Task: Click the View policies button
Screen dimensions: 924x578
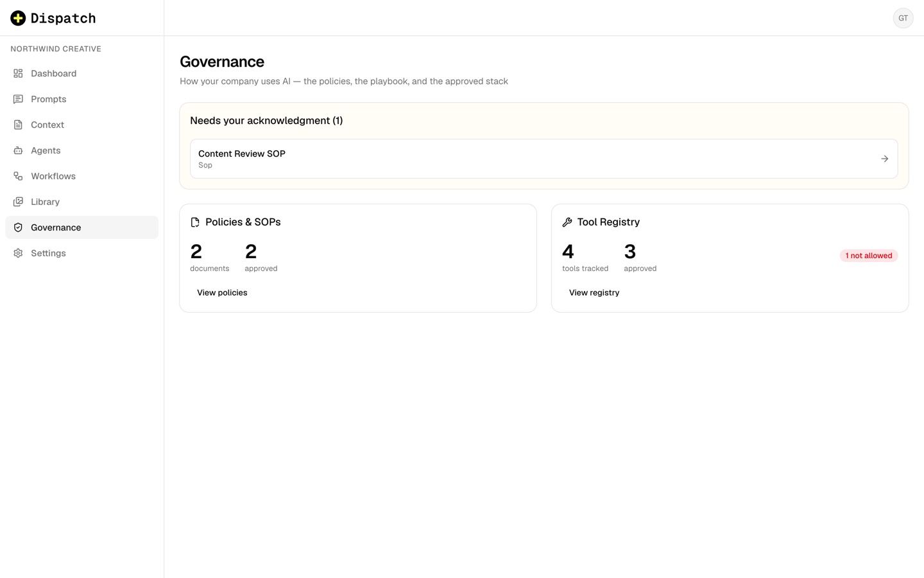Action: point(222,293)
